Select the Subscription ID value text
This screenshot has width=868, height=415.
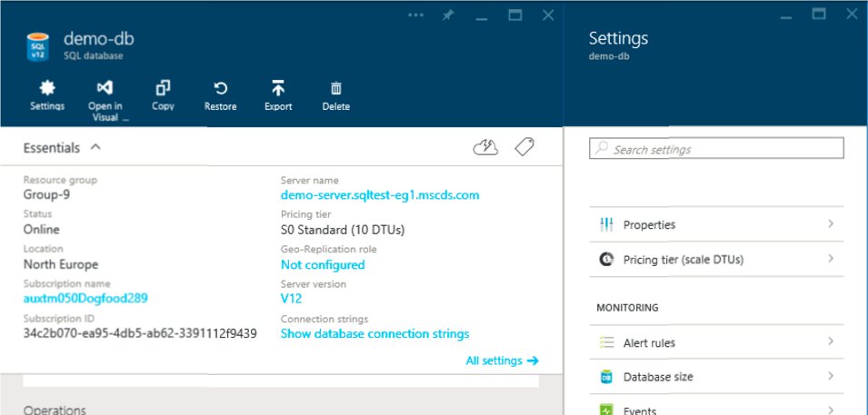pyautogui.click(x=140, y=333)
